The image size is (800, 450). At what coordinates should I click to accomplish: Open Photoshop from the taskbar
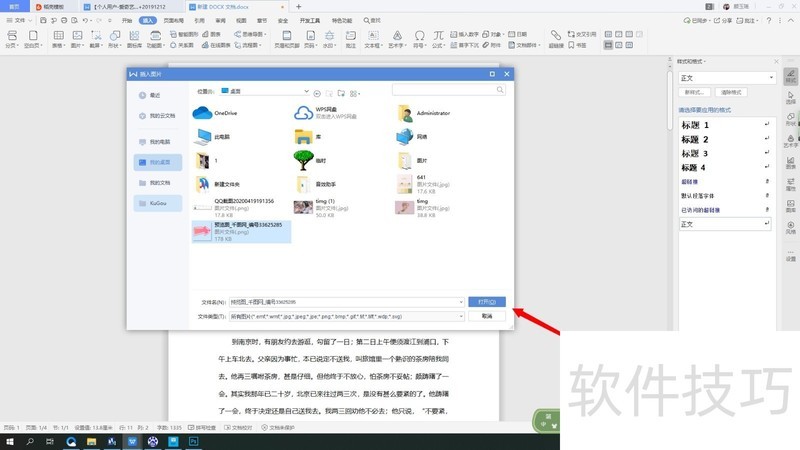click(193, 442)
